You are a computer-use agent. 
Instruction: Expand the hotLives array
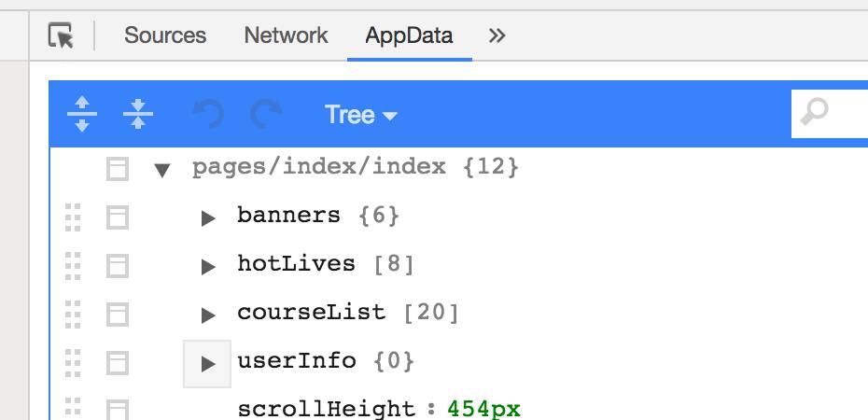(207, 267)
